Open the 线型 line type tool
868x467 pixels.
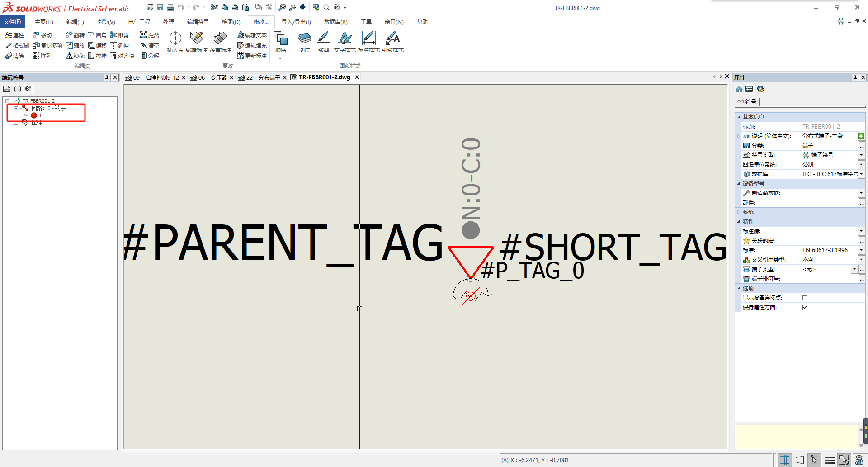(323, 42)
